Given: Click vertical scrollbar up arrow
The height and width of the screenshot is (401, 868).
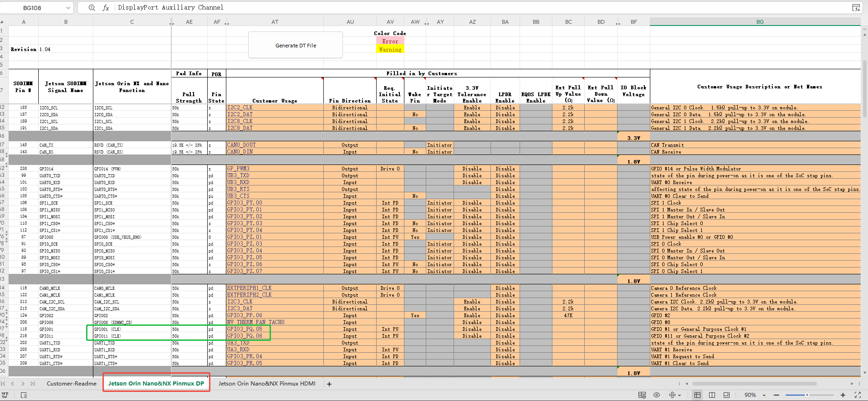Looking at the screenshot, I should tap(864, 35).
